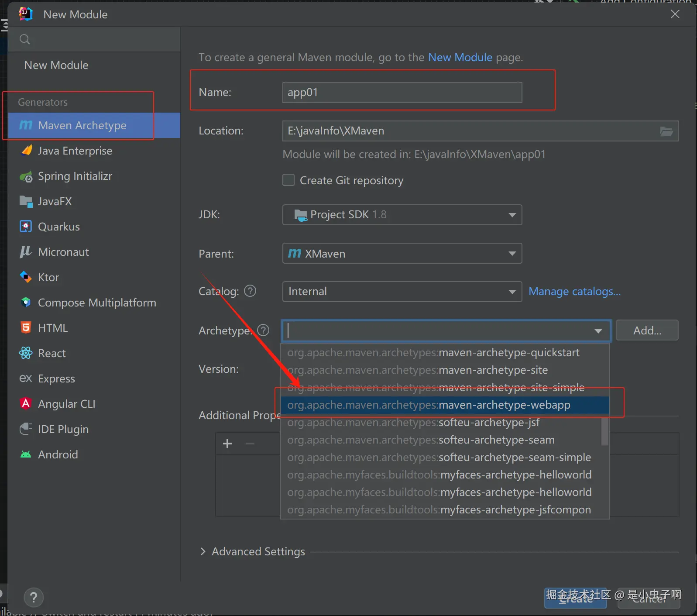The height and width of the screenshot is (616, 697).
Task: Open the Catalog Internal dropdown
Action: (x=402, y=292)
